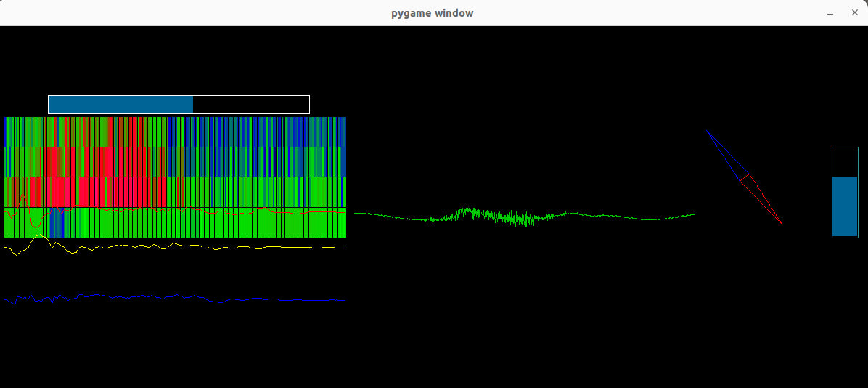
Task: Click the tall peak on the yellow line graph
Action: tap(41, 237)
